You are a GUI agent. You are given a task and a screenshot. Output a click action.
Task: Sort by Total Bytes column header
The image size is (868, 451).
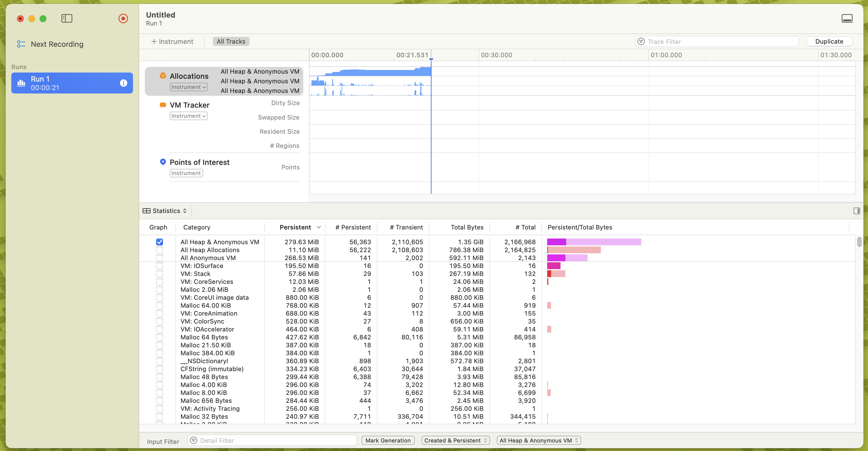(x=467, y=227)
